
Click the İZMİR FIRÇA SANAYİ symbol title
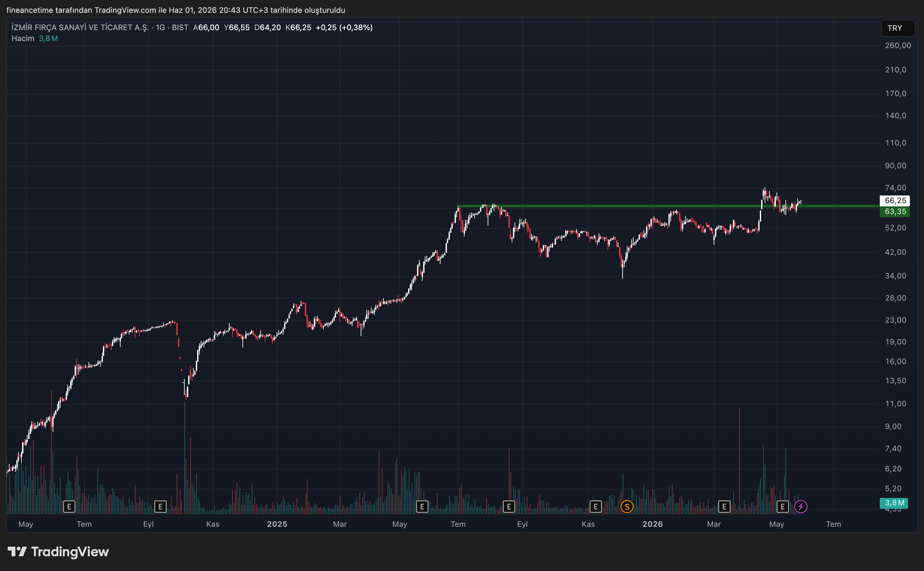80,28
